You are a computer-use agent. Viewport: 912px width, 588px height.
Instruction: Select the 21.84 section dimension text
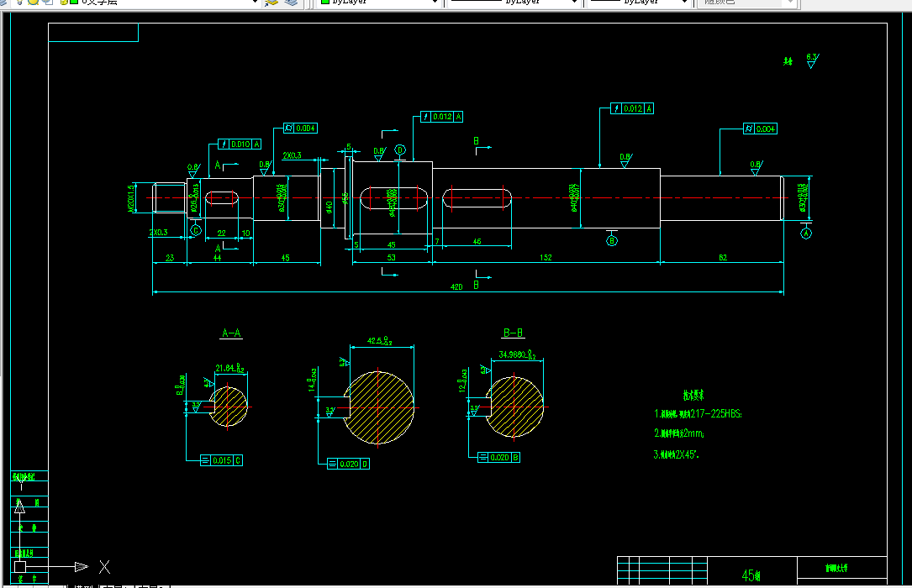pyautogui.click(x=229, y=368)
